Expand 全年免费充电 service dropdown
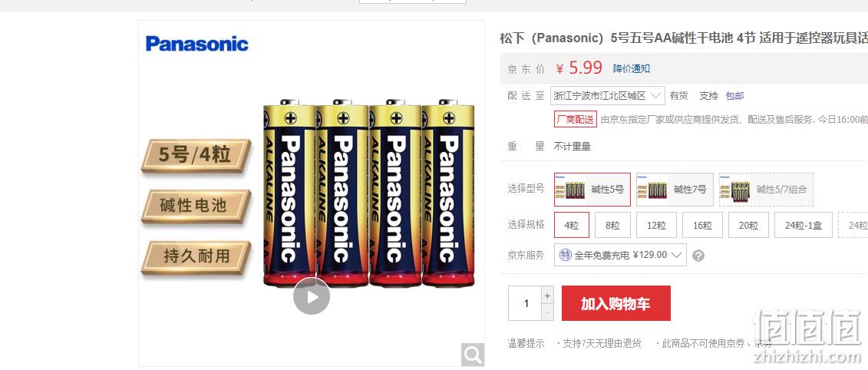The width and height of the screenshot is (868, 370). [621, 256]
